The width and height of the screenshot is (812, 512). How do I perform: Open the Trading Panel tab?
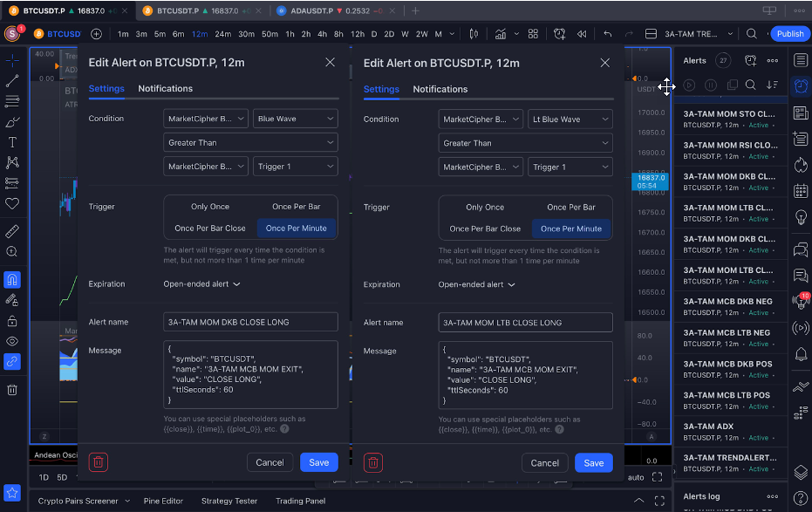(300, 501)
